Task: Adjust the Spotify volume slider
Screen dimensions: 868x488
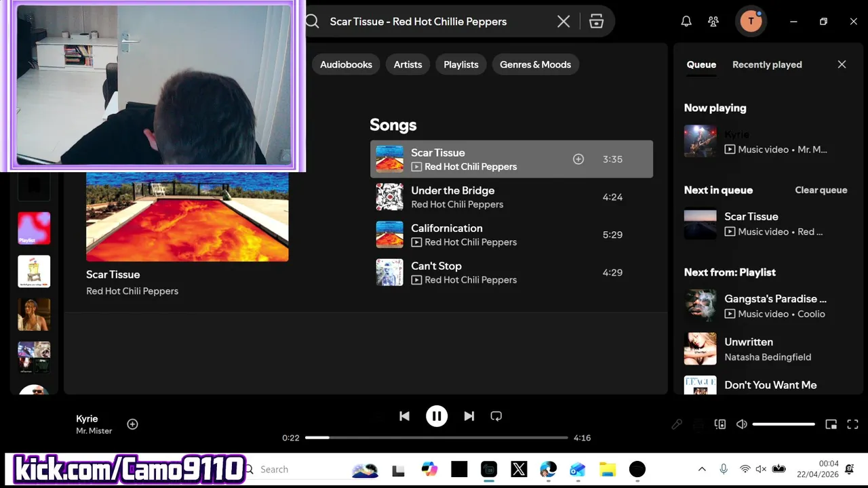Action: point(784,424)
